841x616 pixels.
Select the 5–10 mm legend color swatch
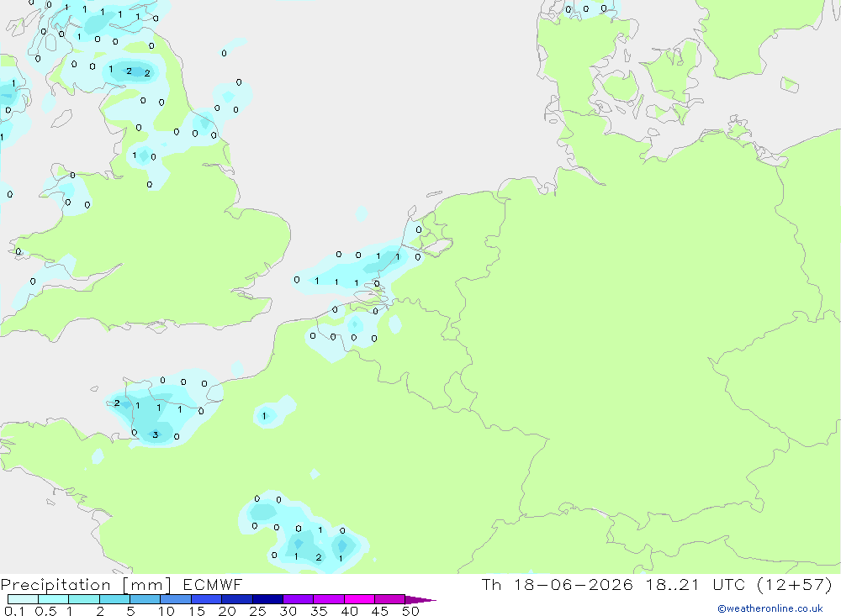(x=145, y=599)
